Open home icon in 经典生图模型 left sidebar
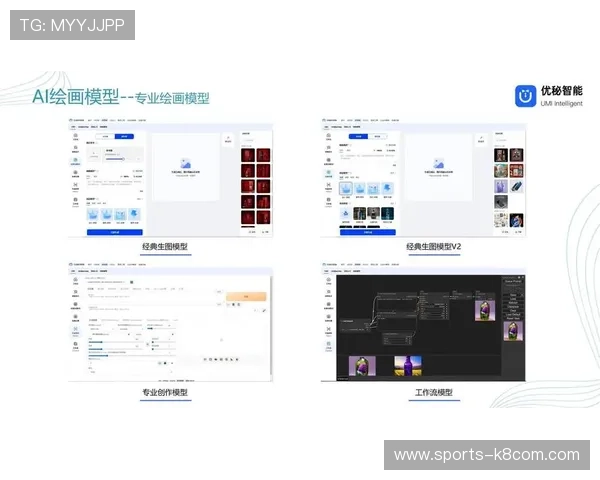This screenshot has width=600, height=480. tap(75, 136)
